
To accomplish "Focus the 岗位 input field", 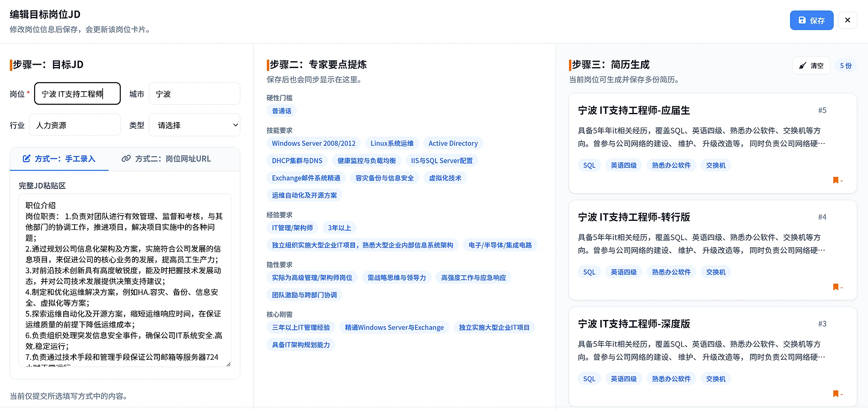I will pyautogui.click(x=77, y=94).
